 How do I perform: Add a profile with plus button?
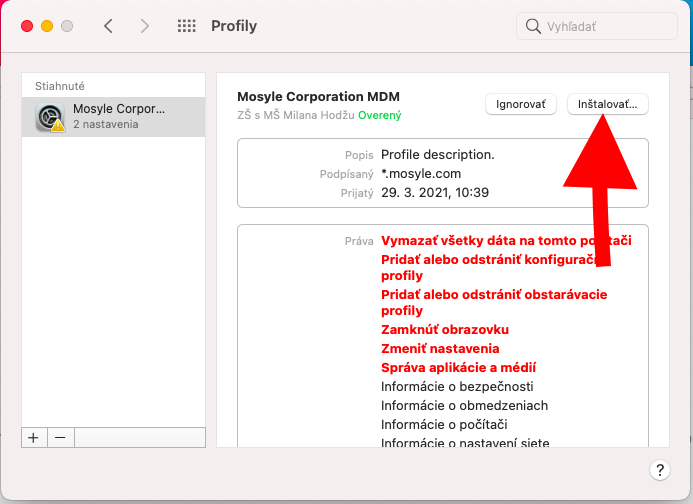(33, 437)
